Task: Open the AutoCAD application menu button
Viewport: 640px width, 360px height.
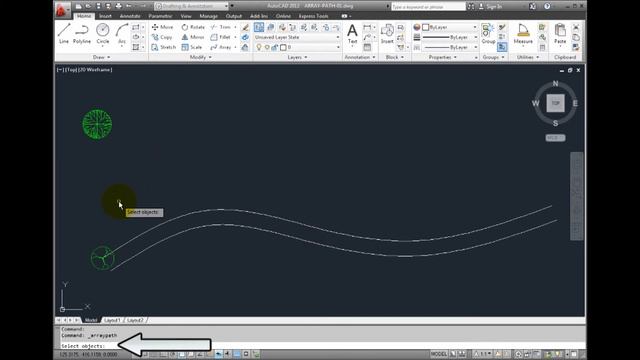Action: [62, 9]
